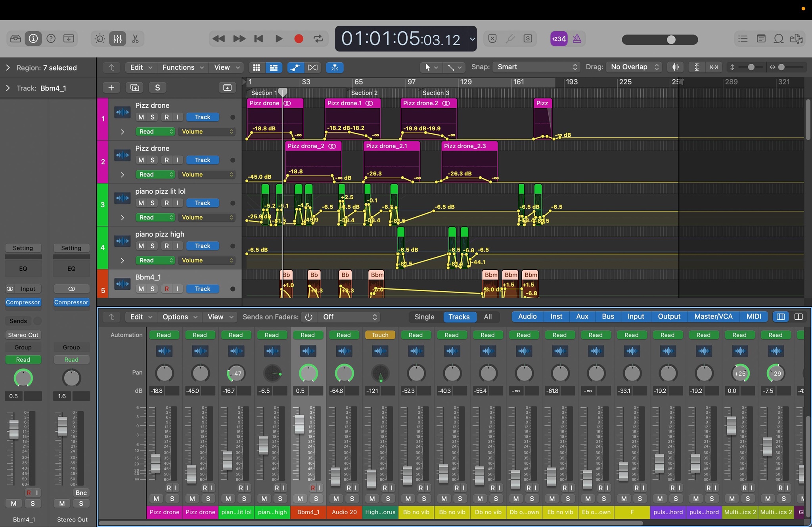Open the media Browsers icon
Viewport: 812px width, 527px height.
(796, 38)
